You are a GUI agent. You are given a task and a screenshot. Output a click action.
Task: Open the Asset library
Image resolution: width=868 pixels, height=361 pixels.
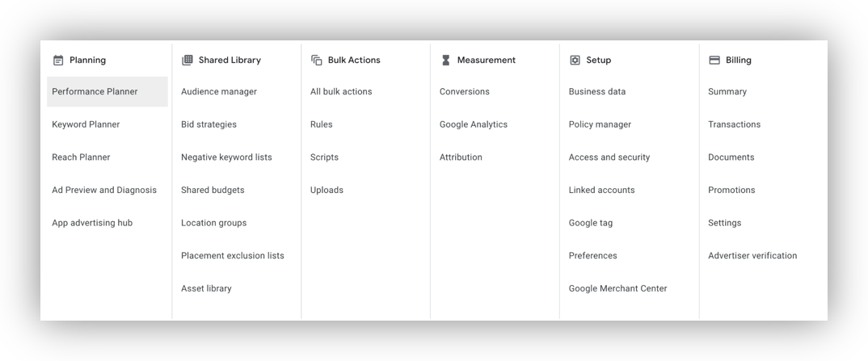pyautogui.click(x=206, y=289)
